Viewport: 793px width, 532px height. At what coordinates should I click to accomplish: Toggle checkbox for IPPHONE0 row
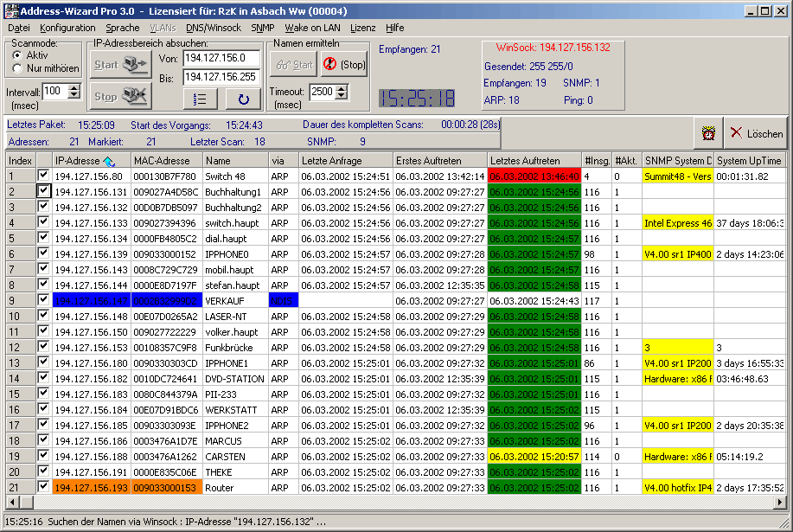43,253
